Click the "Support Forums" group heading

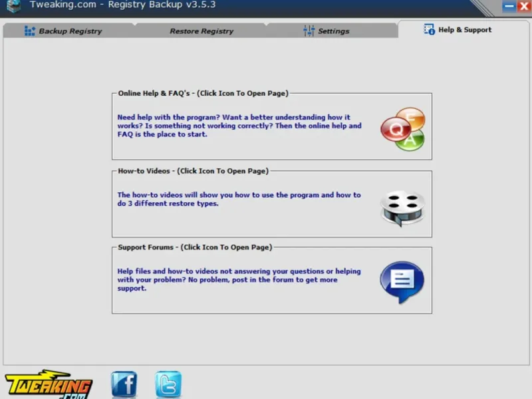coord(195,247)
